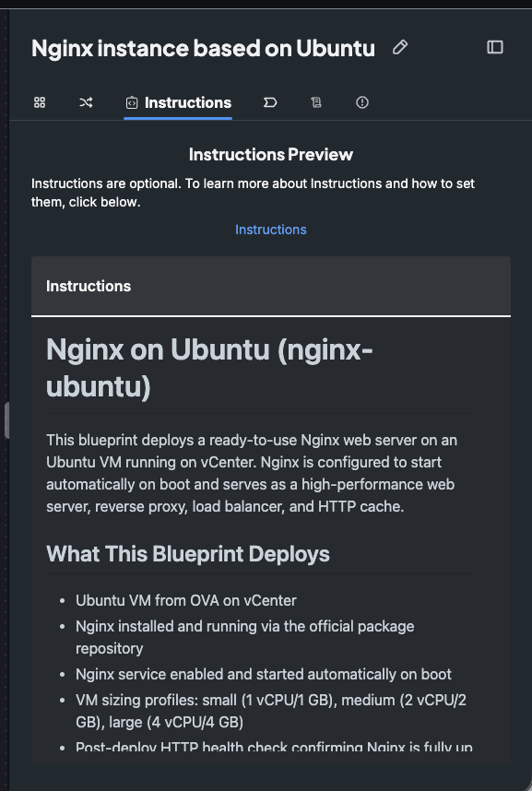Click the VM sizing profiles list item
532x791 pixels.
click(x=271, y=711)
